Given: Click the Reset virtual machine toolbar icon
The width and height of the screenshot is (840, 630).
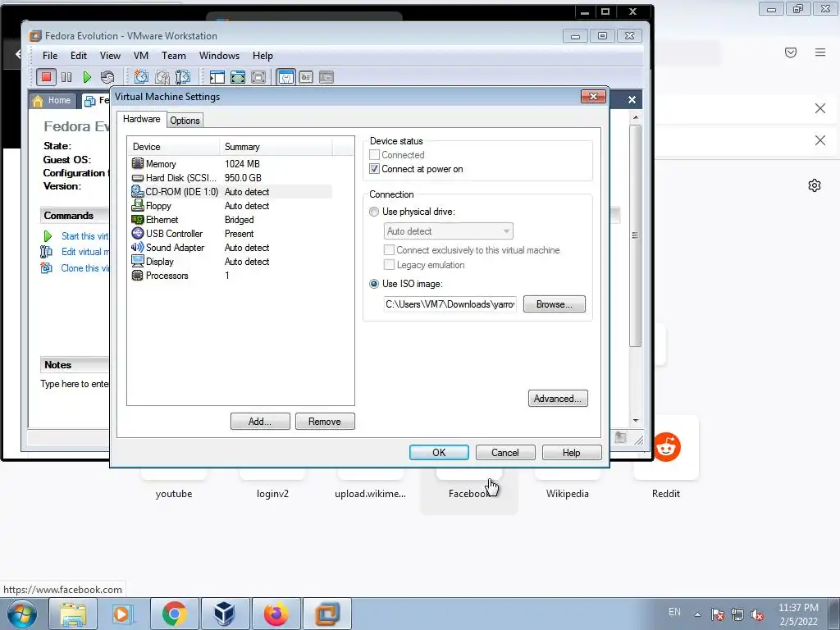Looking at the screenshot, I should coord(107,77).
